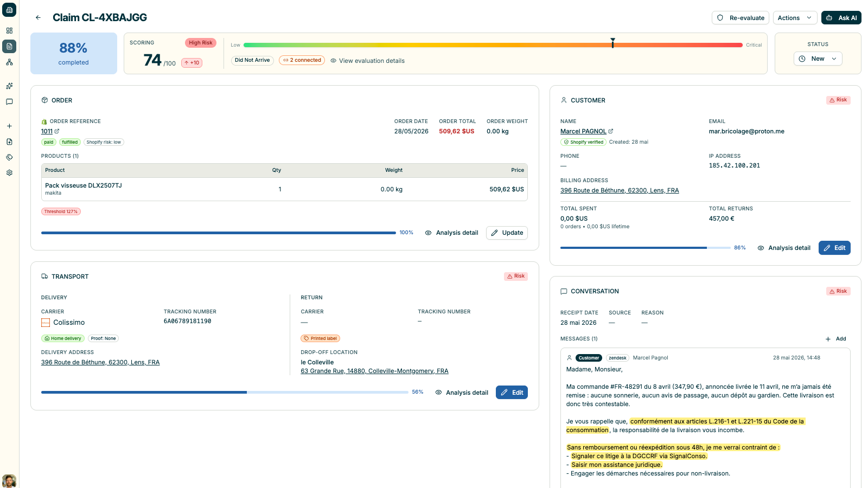The image size is (868, 488).
Task: Go back with the arrow beside Claim title
Action: point(38,17)
